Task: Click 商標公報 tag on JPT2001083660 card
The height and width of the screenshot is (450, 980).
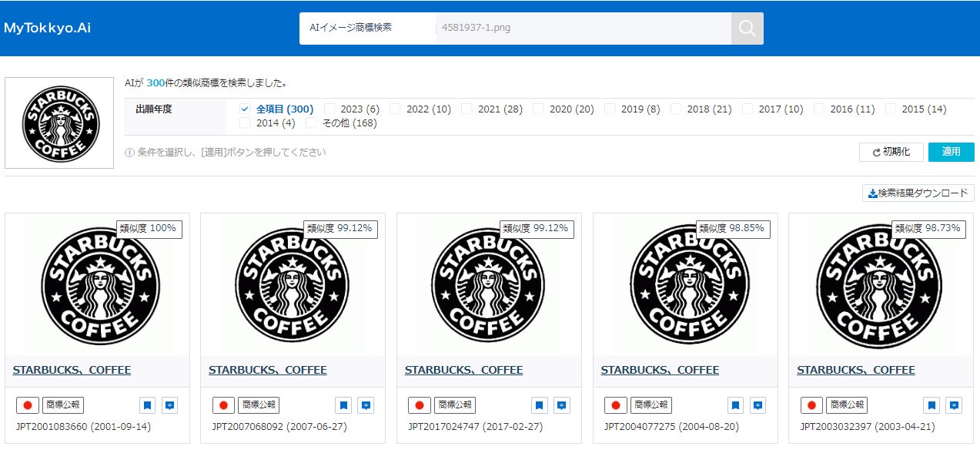Action: click(x=62, y=405)
